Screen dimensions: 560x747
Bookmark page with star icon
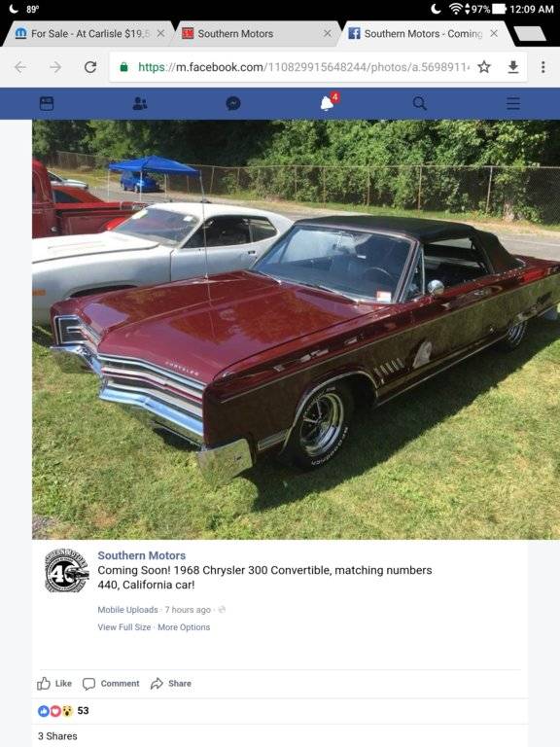[x=484, y=67]
